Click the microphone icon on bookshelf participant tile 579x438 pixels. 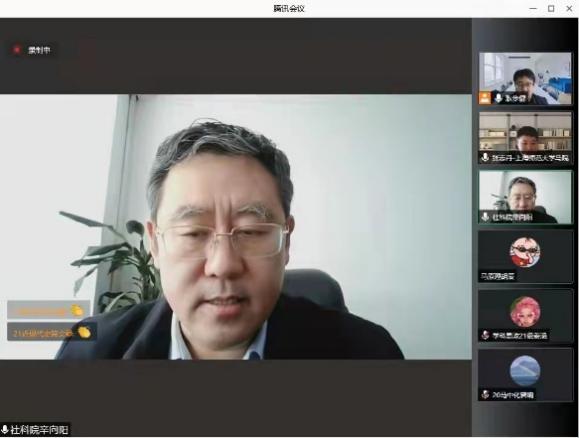[x=485, y=158]
